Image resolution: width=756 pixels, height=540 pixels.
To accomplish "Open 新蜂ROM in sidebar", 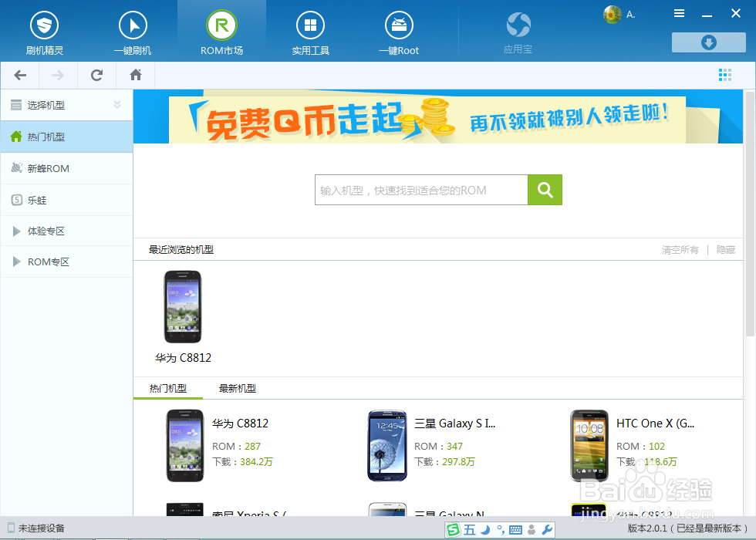I will point(66,168).
